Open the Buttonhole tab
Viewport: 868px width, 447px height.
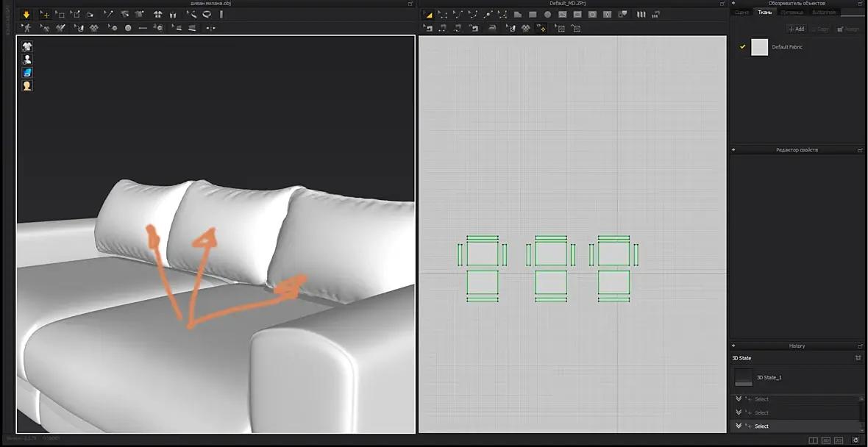[825, 12]
